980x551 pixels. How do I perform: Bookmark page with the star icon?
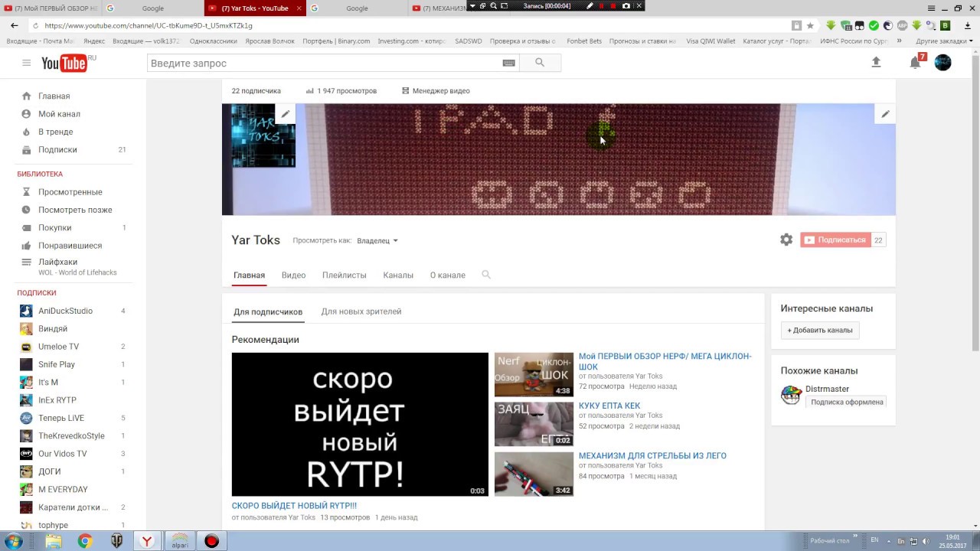pyautogui.click(x=810, y=25)
